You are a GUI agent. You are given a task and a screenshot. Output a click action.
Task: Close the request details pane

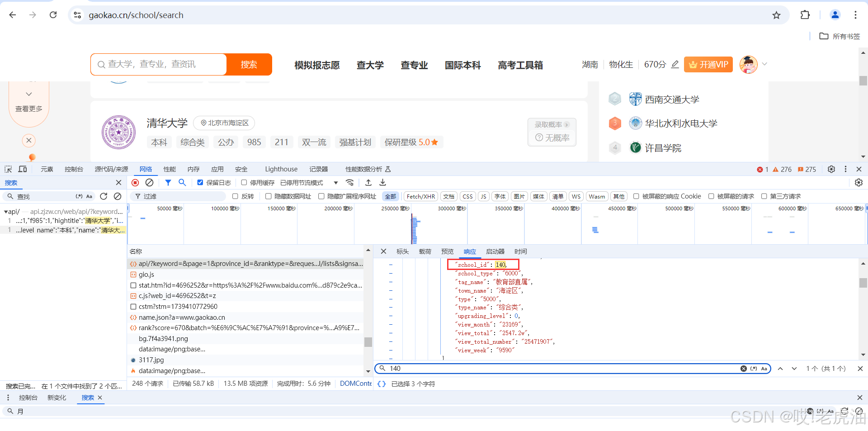click(x=383, y=251)
